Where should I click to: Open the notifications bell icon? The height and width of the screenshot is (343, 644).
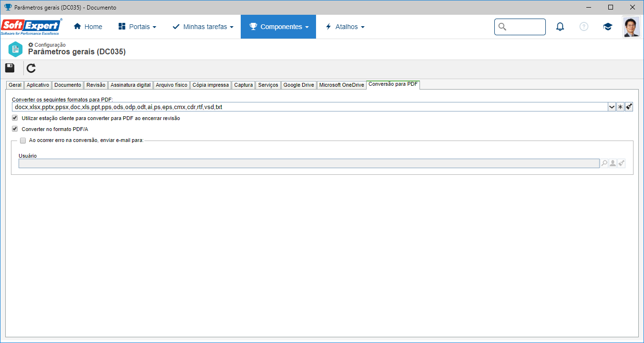[x=560, y=27]
